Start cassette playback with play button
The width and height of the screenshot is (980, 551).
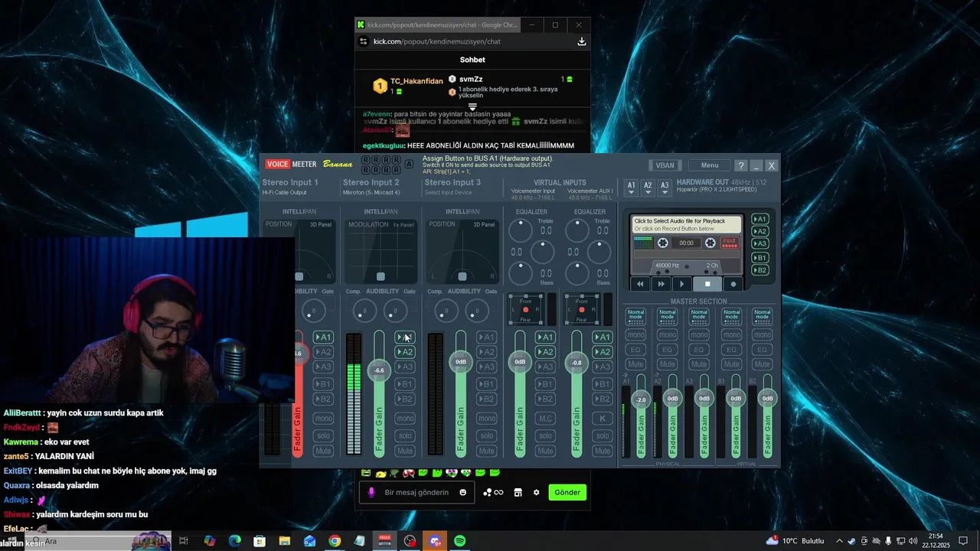click(x=682, y=284)
